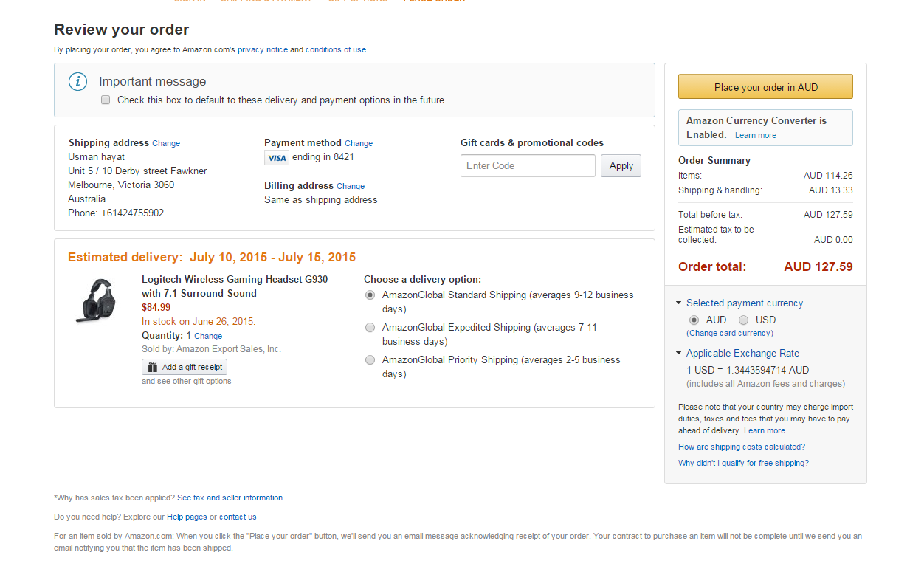Change the item quantity
This screenshot has height=561, width=924.
tap(208, 336)
